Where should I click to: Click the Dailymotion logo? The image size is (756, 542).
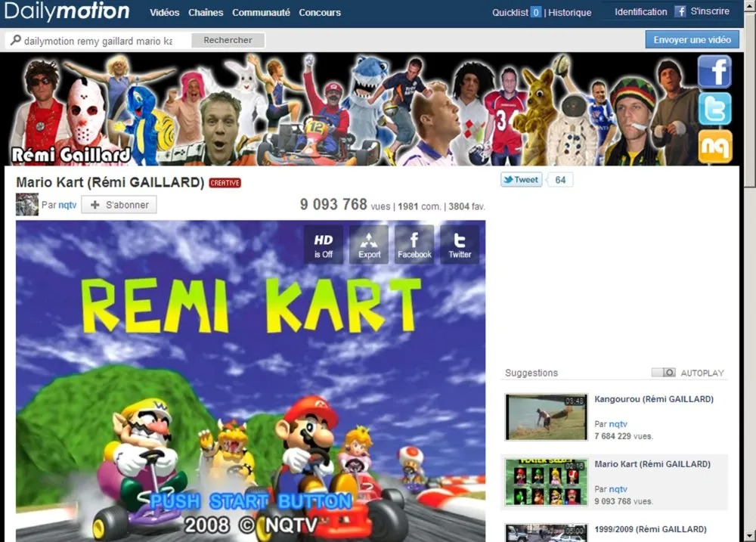[67, 11]
